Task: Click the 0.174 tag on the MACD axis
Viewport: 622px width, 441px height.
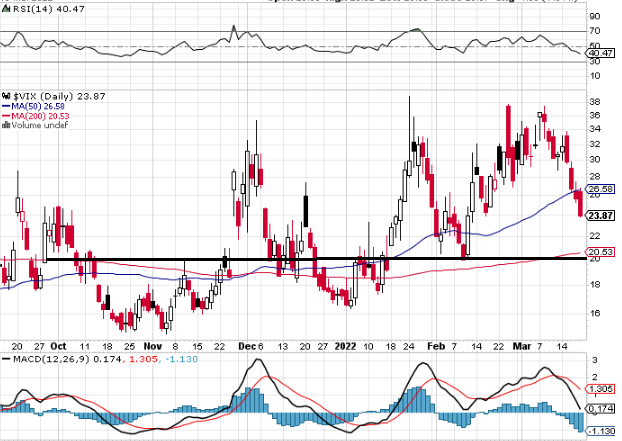Action: (x=601, y=409)
